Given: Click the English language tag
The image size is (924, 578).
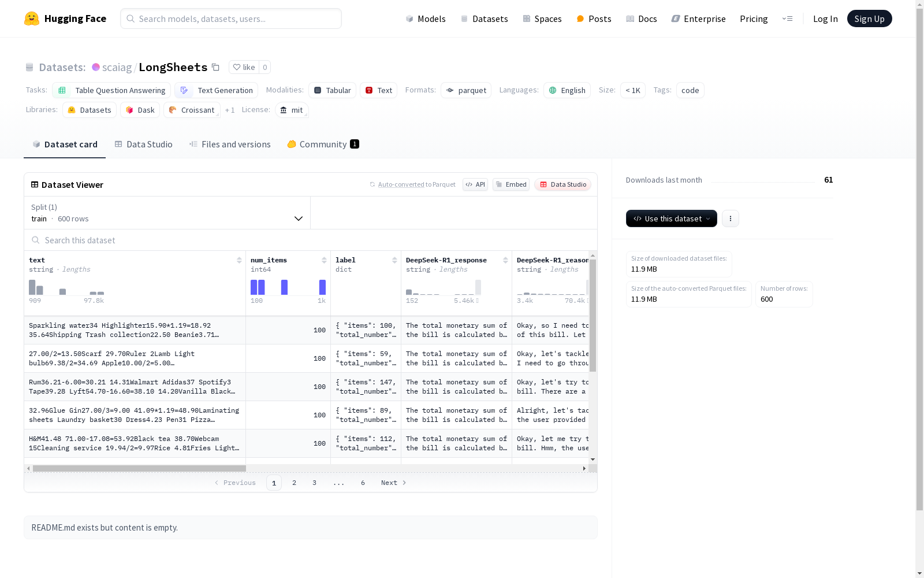Looking at the screenshot, I should click(x=567, y=90).
